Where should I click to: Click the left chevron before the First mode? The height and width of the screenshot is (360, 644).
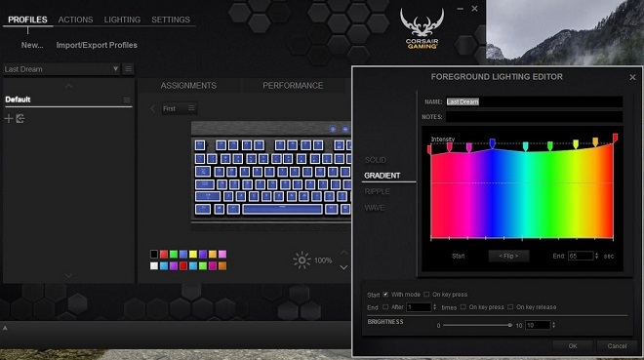(x=153, y=108)
